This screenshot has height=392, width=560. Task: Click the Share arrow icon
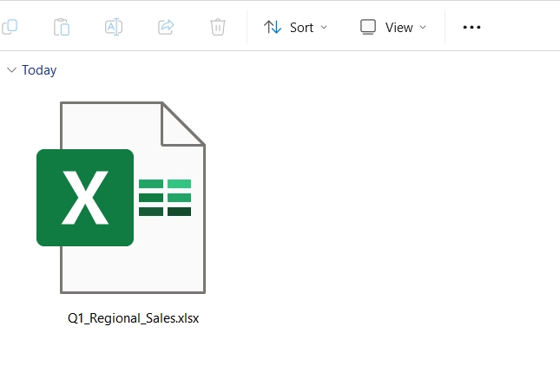(x=166, y=27)
